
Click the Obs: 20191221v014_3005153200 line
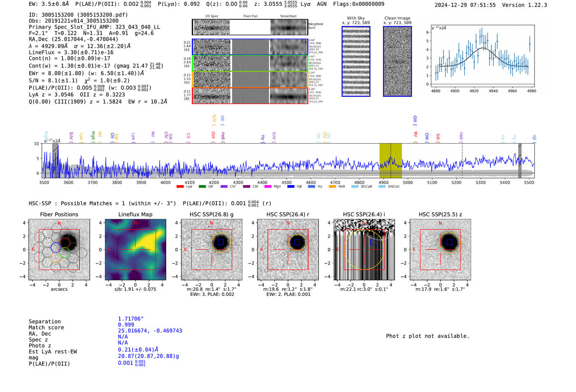click(x=74, y=21)
